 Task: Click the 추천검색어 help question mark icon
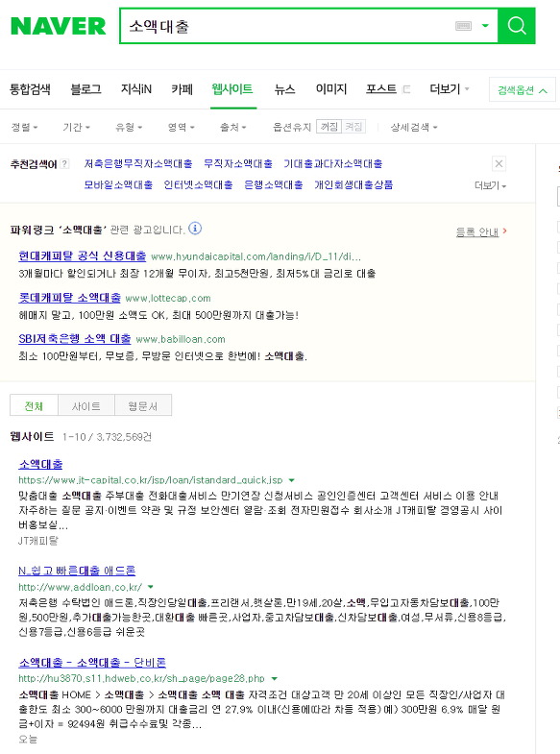(65, 164)
